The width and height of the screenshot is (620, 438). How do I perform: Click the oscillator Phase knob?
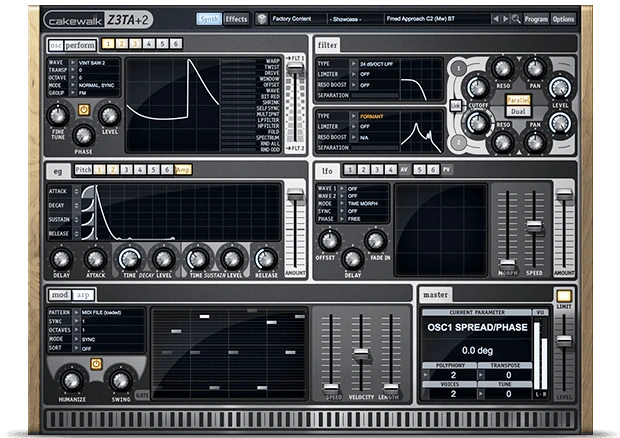coord(84,135)
